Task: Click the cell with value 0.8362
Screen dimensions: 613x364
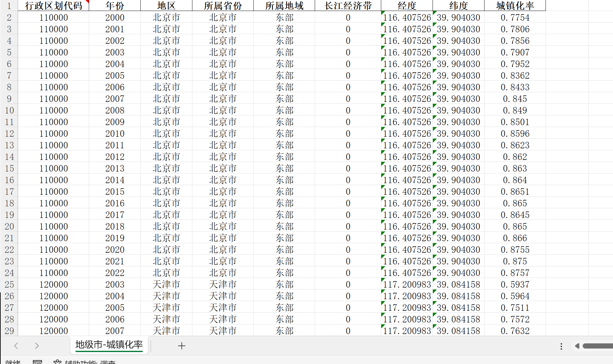Action: tap(515, 75)
